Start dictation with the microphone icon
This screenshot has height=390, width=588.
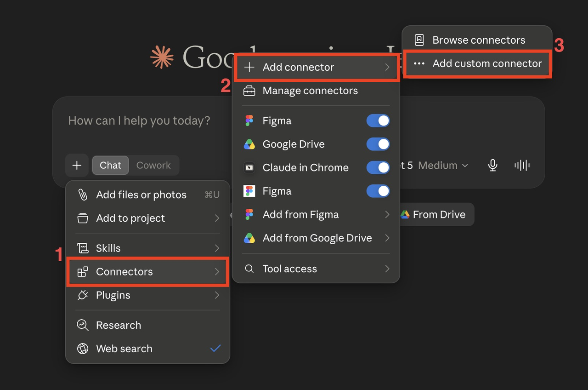tap(493, 166)
